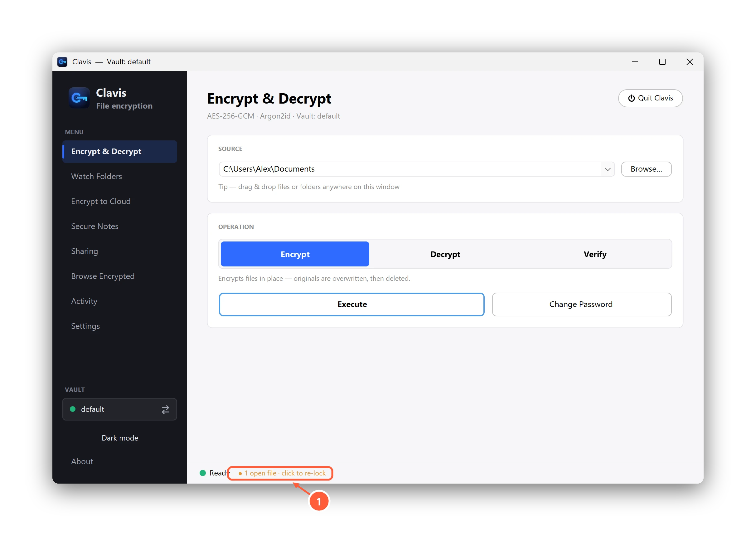Click the Clavis title bar app icon
Screen dimensions: 756x536
[62, 62]
